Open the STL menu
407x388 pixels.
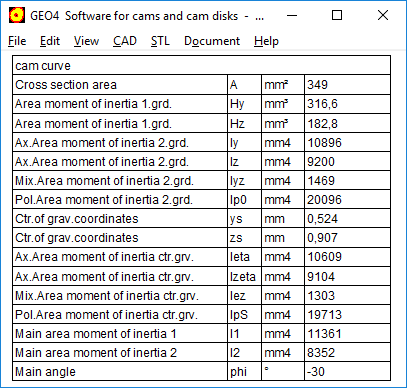point(160,41)
